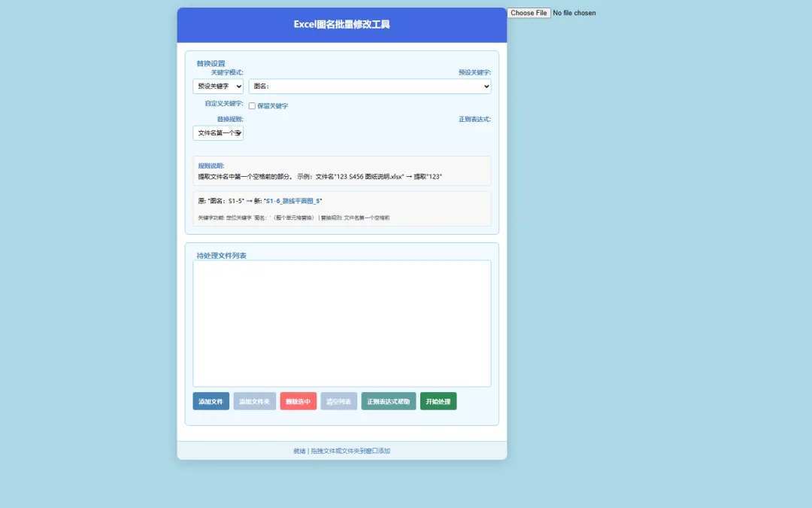Click the Excel图名批量修改工具 title text
Screen dimensions: 812x508
click(x=342, y=24)
